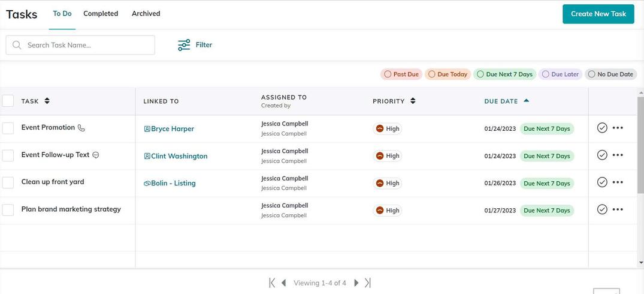Switch to the Completed tab
This screenshot has width=644, height=294.
click(x=101, y=13)
